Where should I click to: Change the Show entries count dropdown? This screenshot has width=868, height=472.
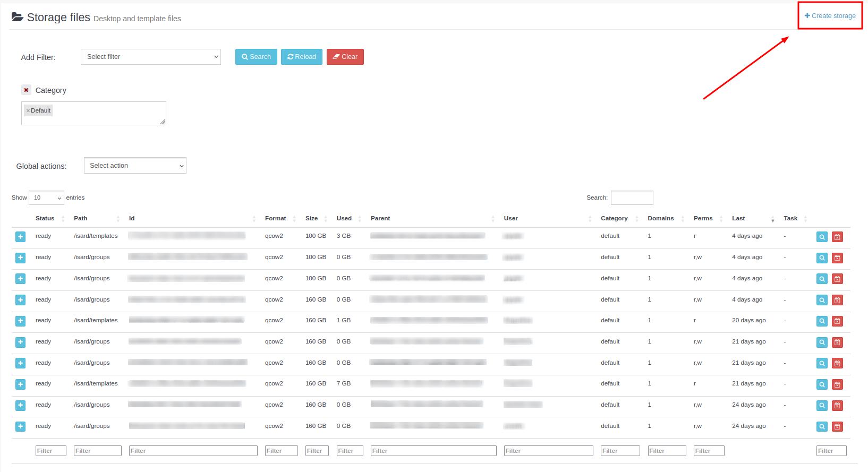[46, 198]
